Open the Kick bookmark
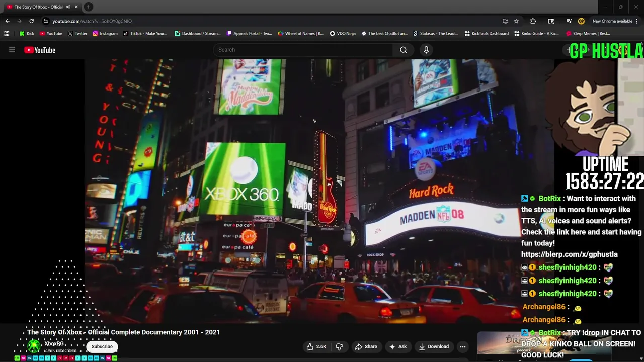 coord(27,34)
